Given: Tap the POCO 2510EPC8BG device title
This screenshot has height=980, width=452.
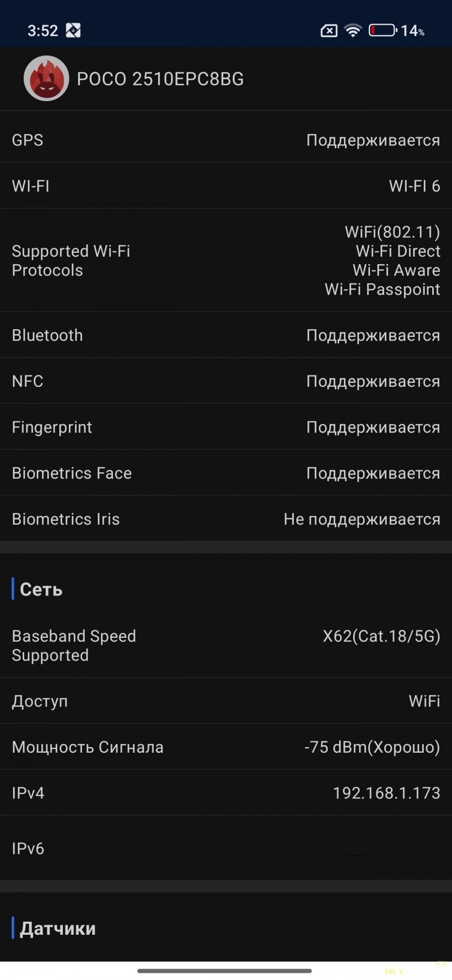Looking at the screenshot, I should 160,79.
